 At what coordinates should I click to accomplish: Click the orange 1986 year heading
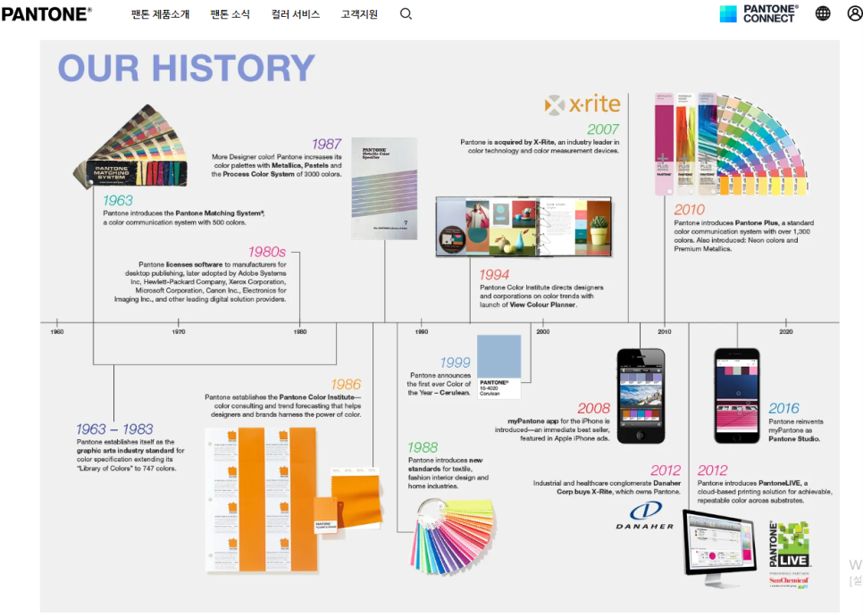coord(346,385)
